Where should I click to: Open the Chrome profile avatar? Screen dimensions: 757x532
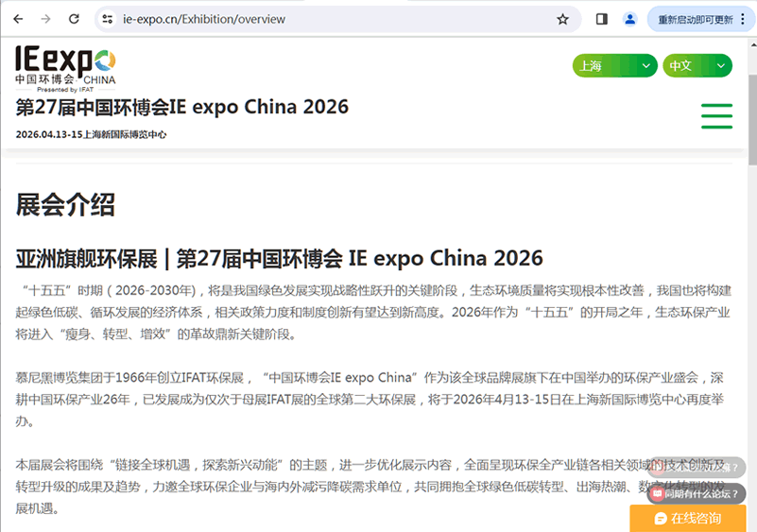click(x=629, y=19)
